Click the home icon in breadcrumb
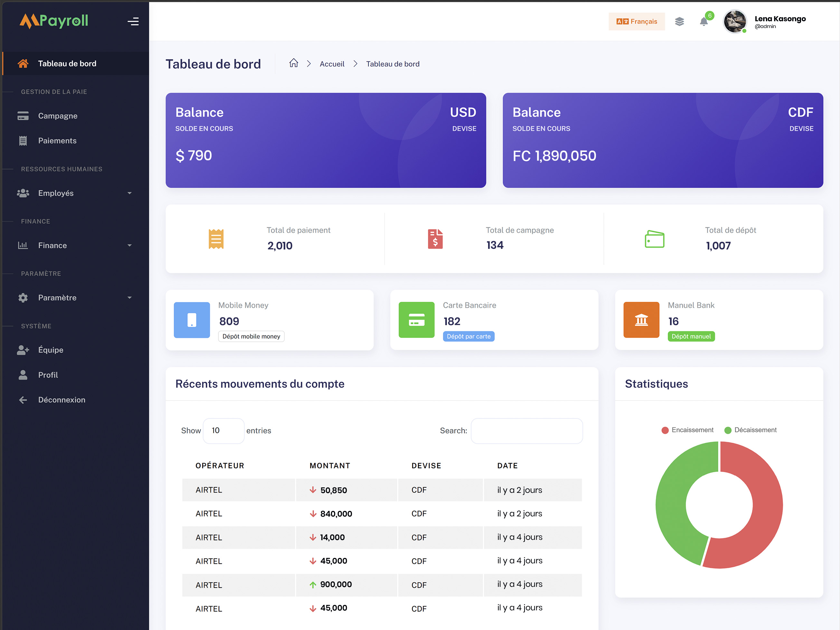Viewport: 840px width, 630px height. 294,63
